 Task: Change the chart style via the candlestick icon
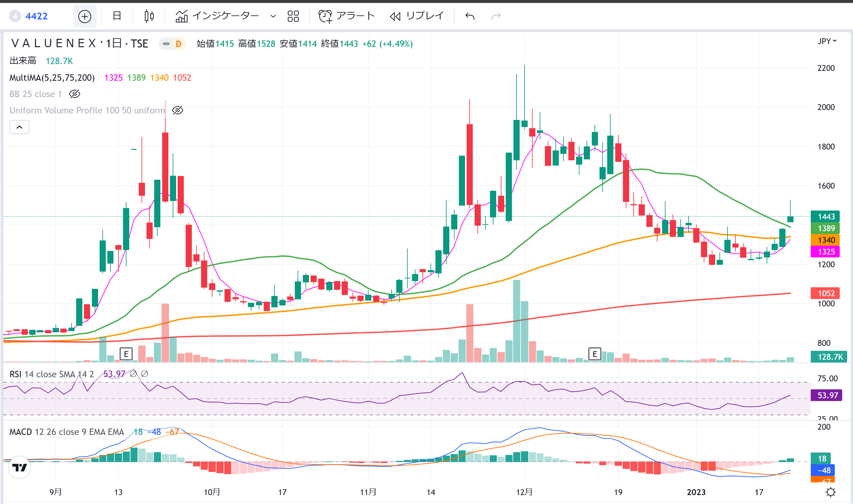(149, 16)
